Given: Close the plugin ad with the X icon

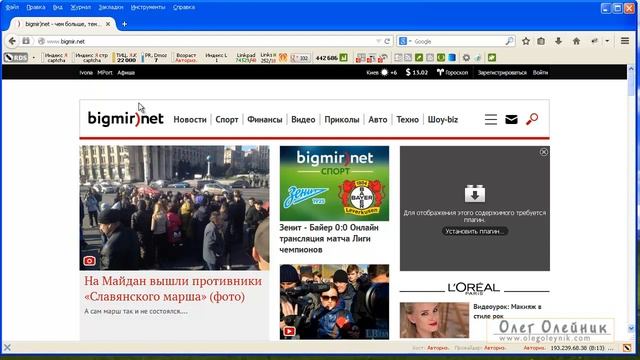Looking at the screenshot, I should [x=544, y=152].
